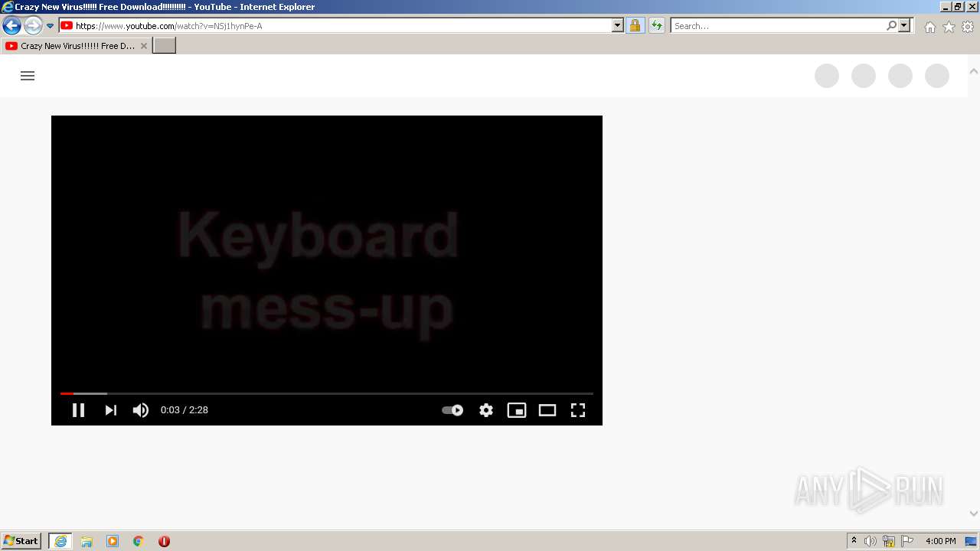This screenshot has width=980, height=551.
Task: Click the 4:00 PM taskbar clock
Action: [940, 541]
